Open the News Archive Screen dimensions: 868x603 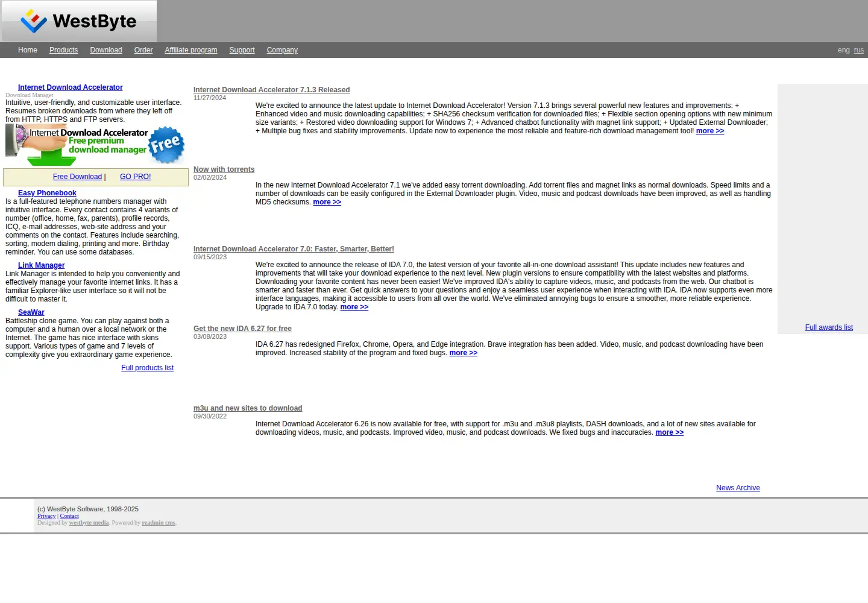(x=738, y=488)
